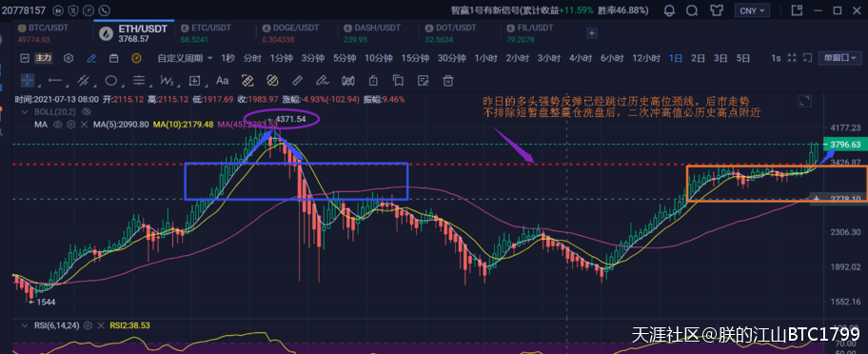This screenshot has height=354, width=868.
Task: Open the notification bell icon
Action: tap(669, 10)
